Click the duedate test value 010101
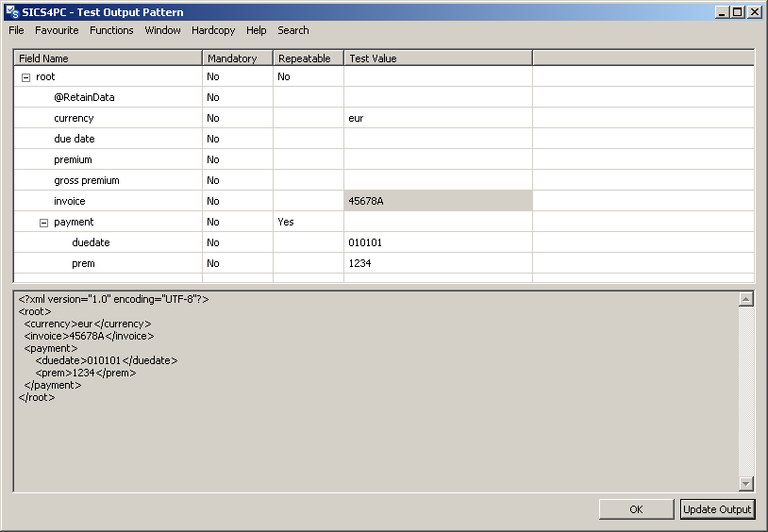 pyautogui.click(x=438, y=242)
